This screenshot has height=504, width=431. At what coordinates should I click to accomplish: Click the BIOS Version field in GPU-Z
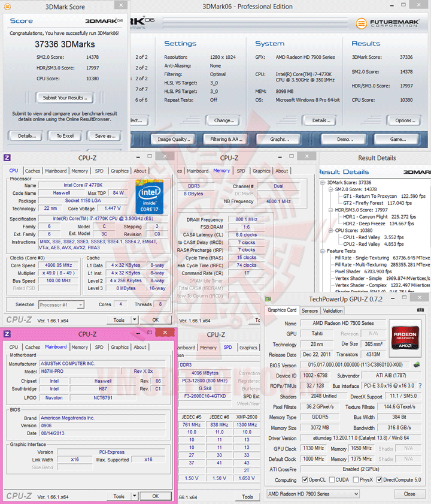click(355, 365)
